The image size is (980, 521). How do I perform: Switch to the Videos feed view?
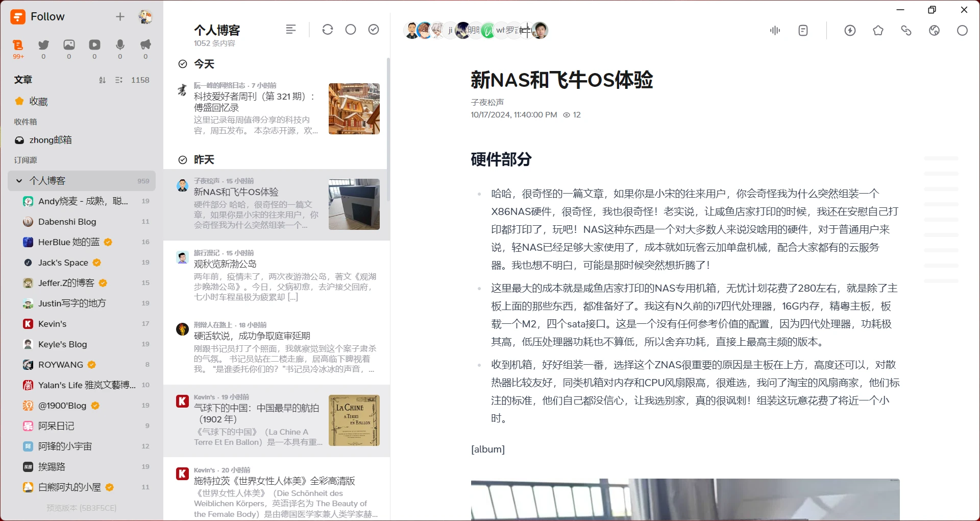[x=94, y=45]
